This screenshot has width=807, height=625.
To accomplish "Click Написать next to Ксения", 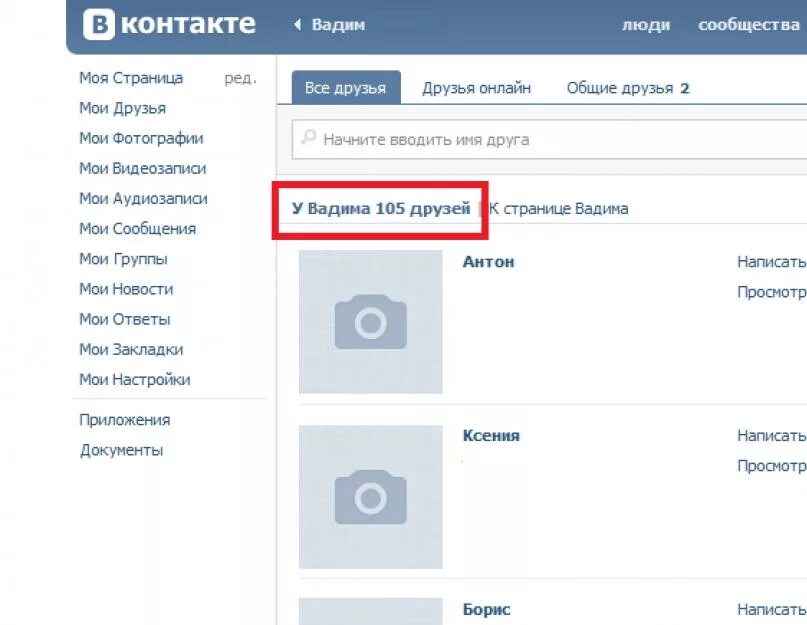I will [x=771, y=436].
